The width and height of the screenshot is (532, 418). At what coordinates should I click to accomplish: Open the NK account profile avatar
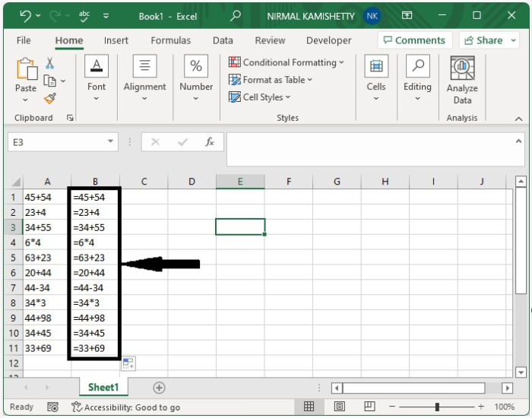[x=372, y=16]
